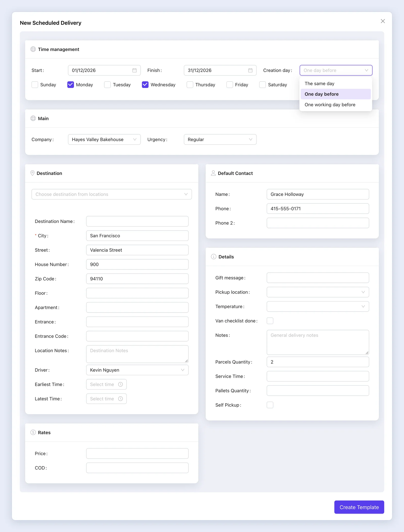The image size is (404, 532).
Task: Uncheck the Monday checkbox
Action: click(x=70, y=85)
